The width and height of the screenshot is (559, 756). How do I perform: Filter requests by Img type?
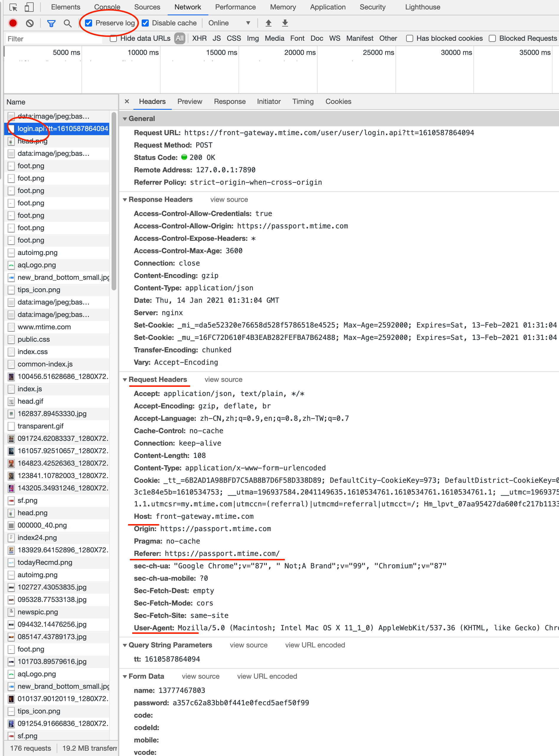click(253, 39)
